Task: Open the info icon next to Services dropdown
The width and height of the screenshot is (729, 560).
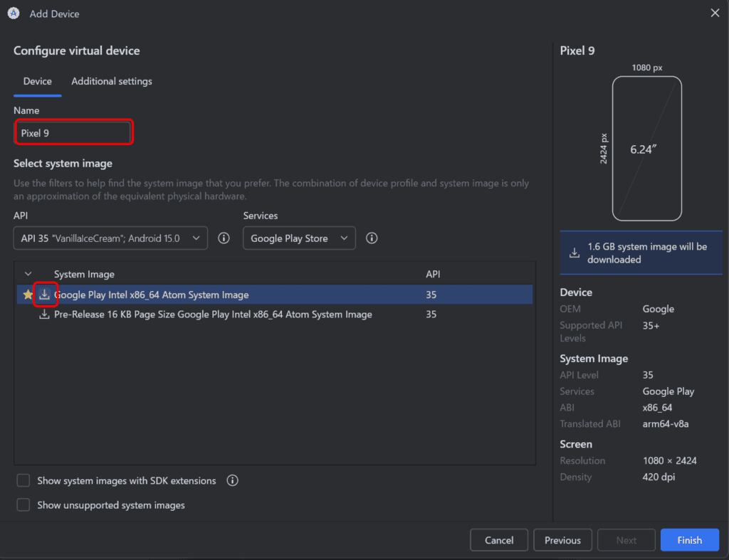Action: 372,238
